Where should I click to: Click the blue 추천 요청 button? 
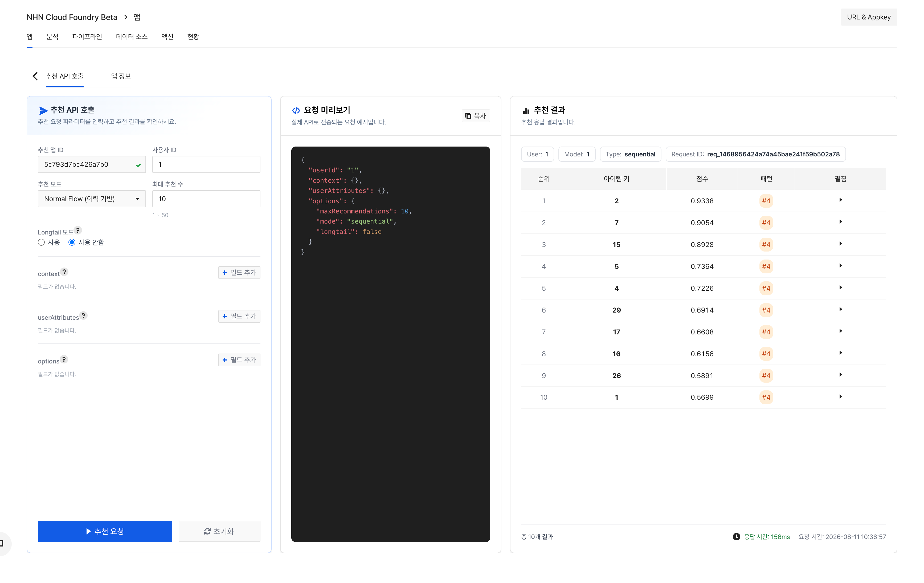[x=105, y=531]
